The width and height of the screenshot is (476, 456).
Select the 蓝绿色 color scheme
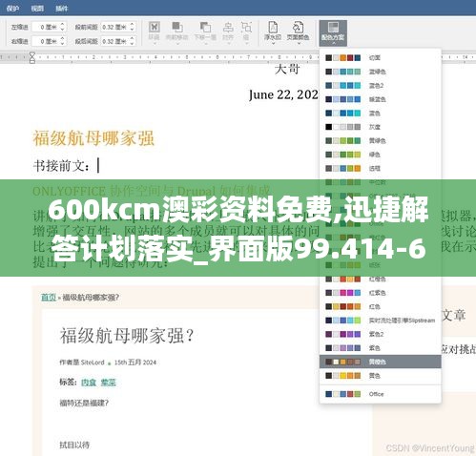click(x=381, y=72)
